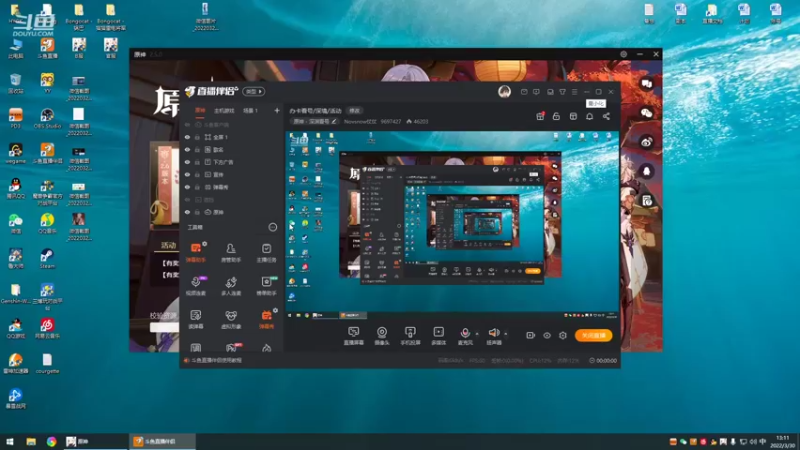Open the 房管助手 tool
The image size is (800, 450).
231,252
